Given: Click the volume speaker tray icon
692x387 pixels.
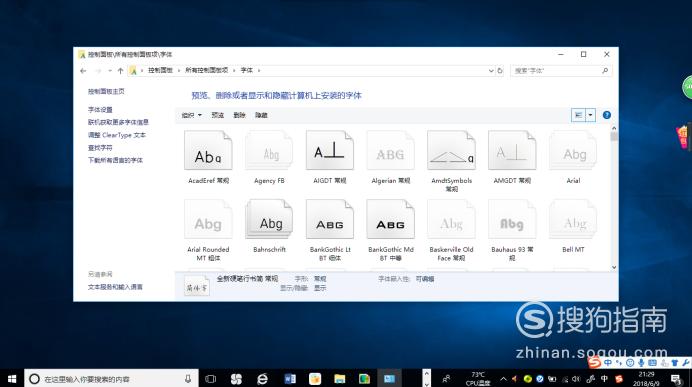Looking at the screenshot, I should [576, 379].
